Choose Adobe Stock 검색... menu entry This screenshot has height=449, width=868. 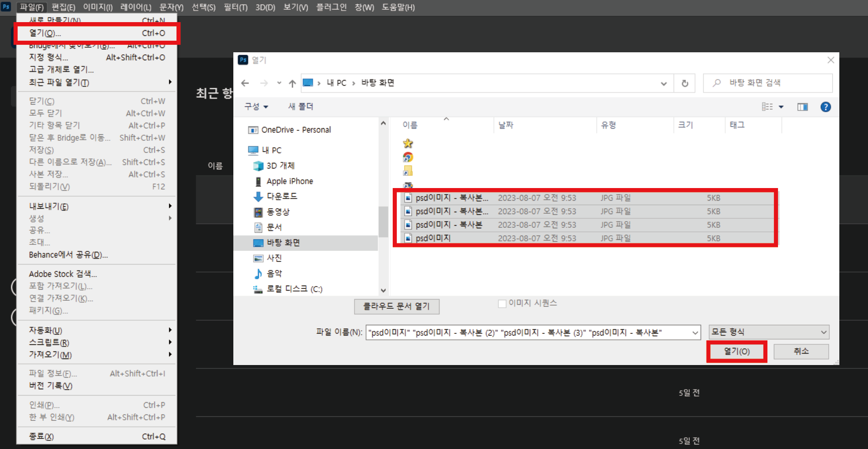click(97, 274)
